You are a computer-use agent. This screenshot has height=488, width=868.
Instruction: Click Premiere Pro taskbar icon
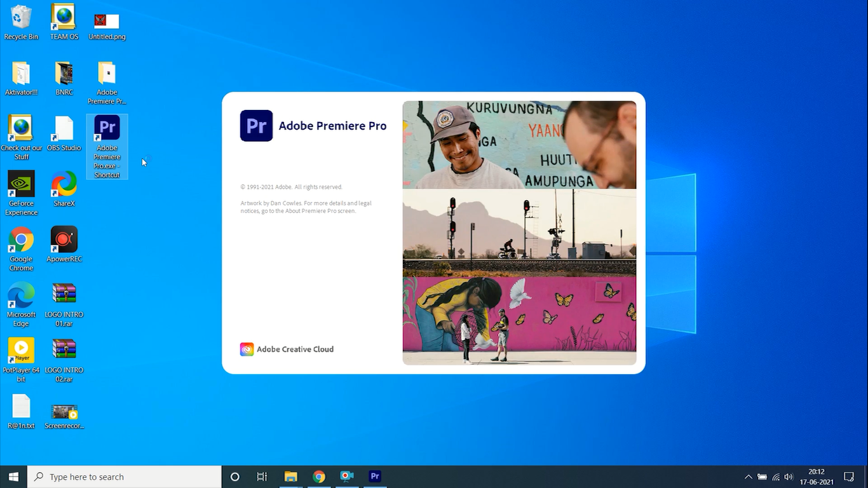(x=375, y=477)
